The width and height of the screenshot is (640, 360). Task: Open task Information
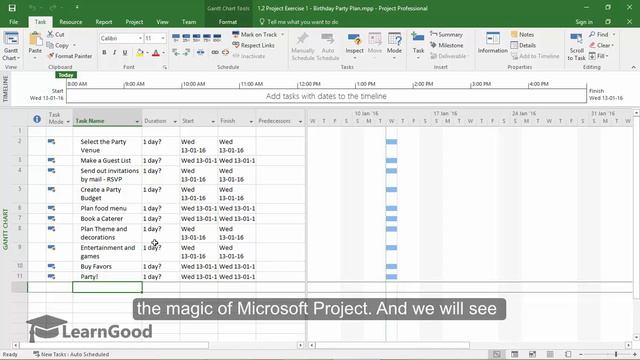493,43
